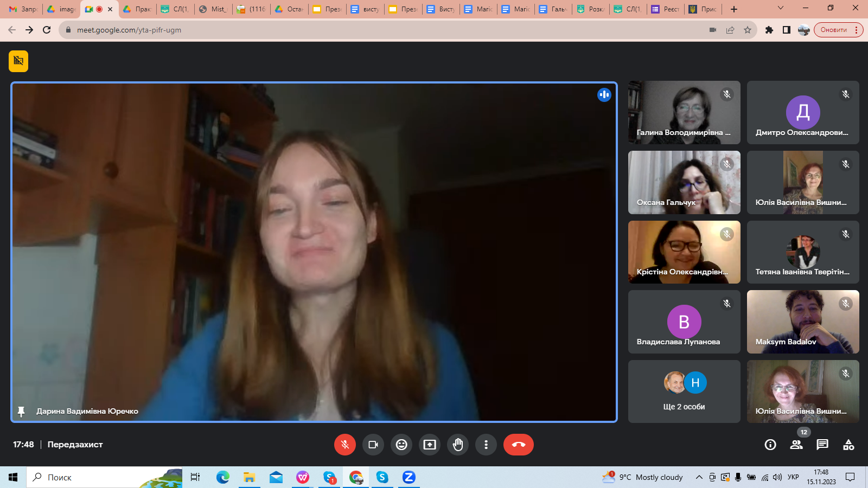Raise hand in the meeting
This screenshot has height=488, width=868.
pos(458,445)
